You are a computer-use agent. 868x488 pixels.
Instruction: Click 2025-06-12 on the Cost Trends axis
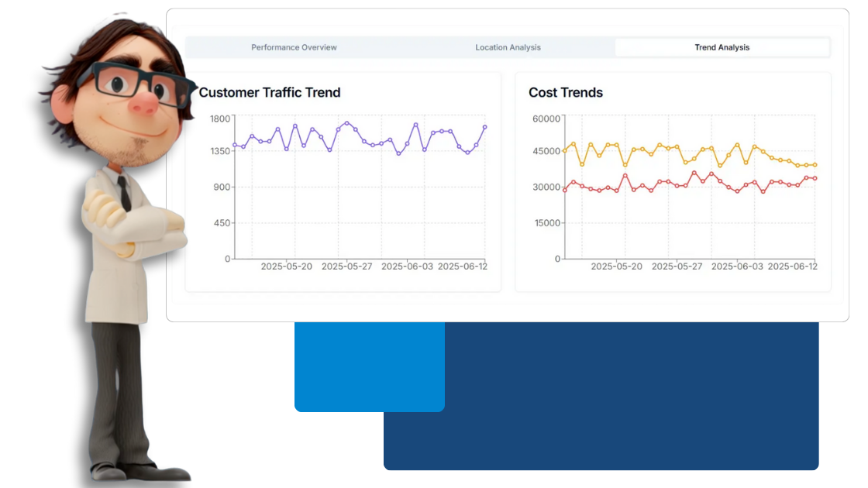(x=791, y=266)
